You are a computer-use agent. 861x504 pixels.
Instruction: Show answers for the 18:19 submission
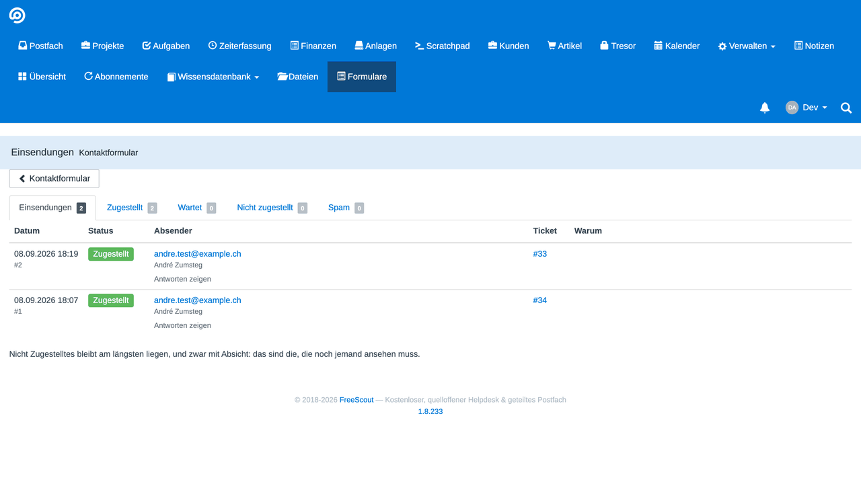[x=182, y=279]
